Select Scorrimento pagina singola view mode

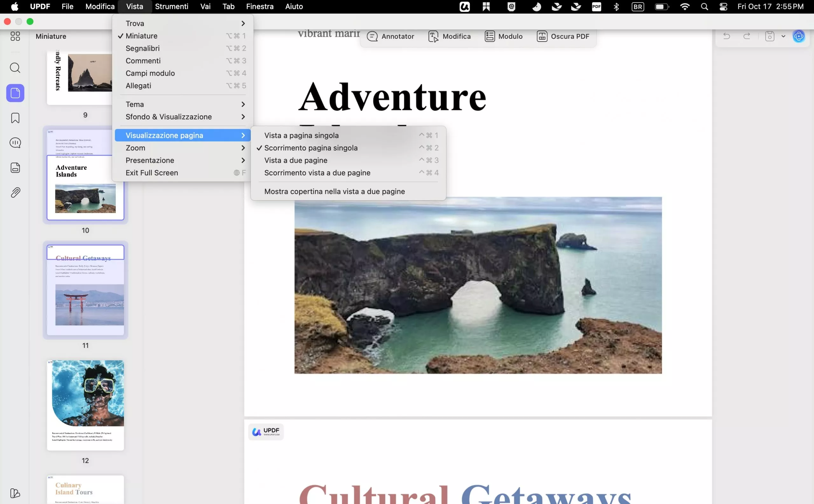(311, 148)
